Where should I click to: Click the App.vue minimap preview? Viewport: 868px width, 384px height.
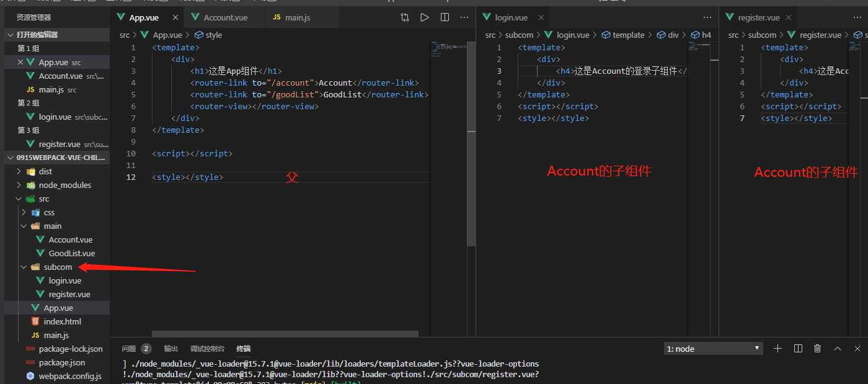448,50
